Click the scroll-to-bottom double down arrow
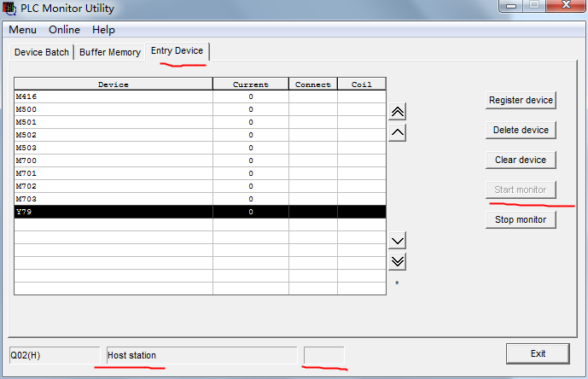The image size is (588, 379). [x=397, y=261]
